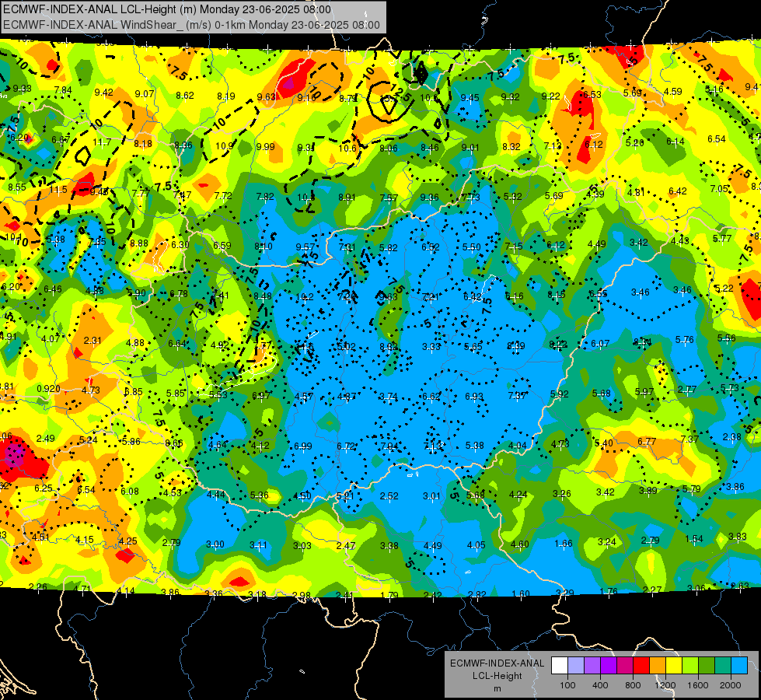The height and width of the screenshot is (700, 761).
Task: Click the wind shear value 6.08
Action: [x=130, y=492]
